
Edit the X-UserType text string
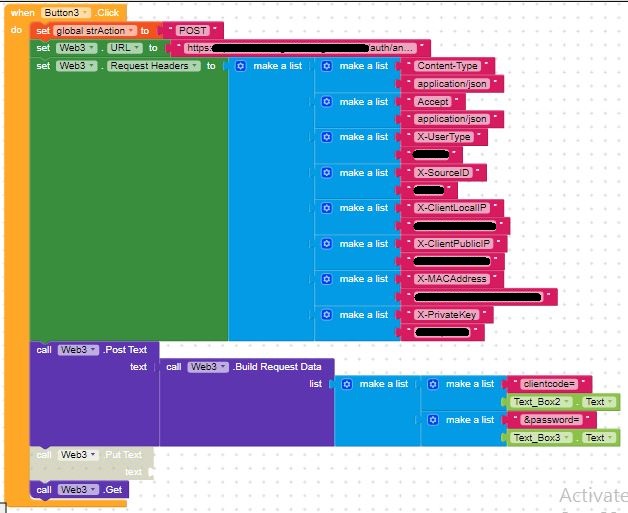(444, 137)
